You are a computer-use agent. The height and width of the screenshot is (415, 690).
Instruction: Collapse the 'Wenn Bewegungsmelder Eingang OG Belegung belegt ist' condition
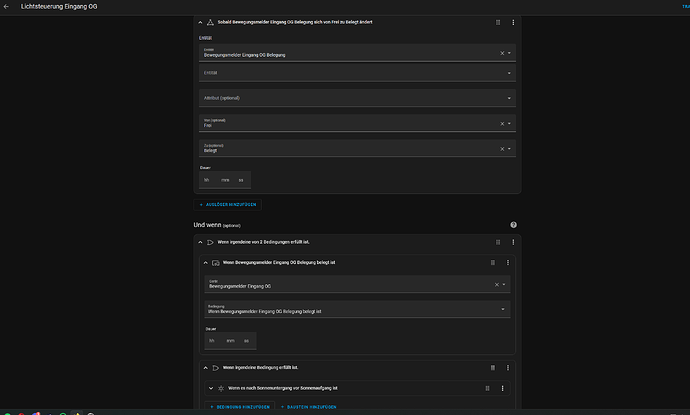point(206,263)
